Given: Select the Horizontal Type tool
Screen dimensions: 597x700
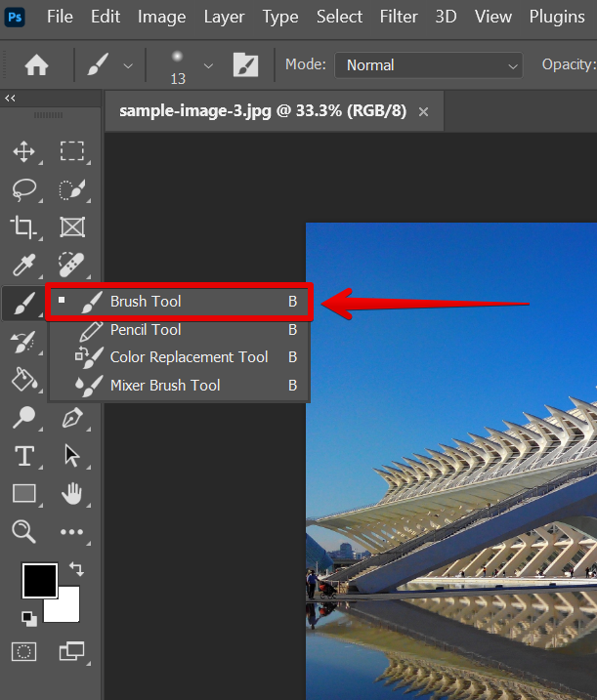Looking at the screenshot, I should coord(23,456).
